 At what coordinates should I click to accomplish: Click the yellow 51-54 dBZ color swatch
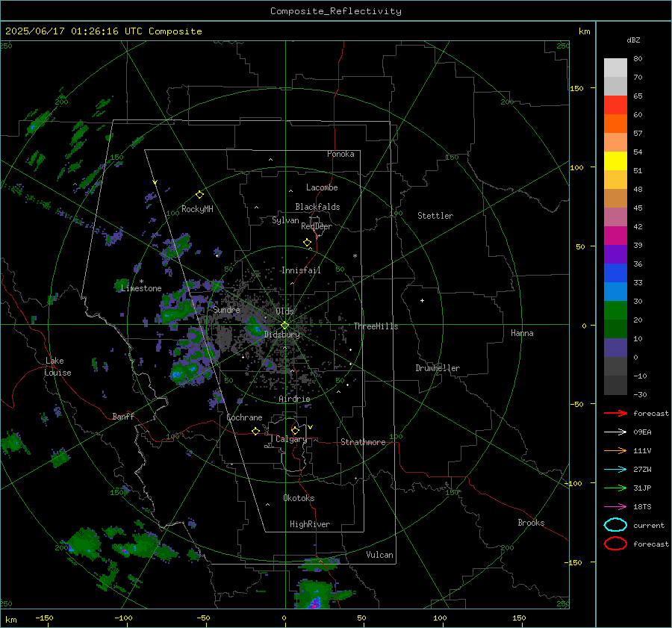pyautogui.click(x=615, y=161)
